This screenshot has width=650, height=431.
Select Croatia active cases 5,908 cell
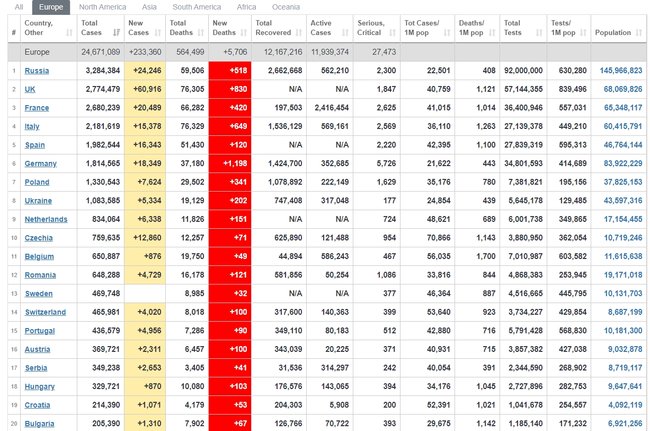pos(330,405)
